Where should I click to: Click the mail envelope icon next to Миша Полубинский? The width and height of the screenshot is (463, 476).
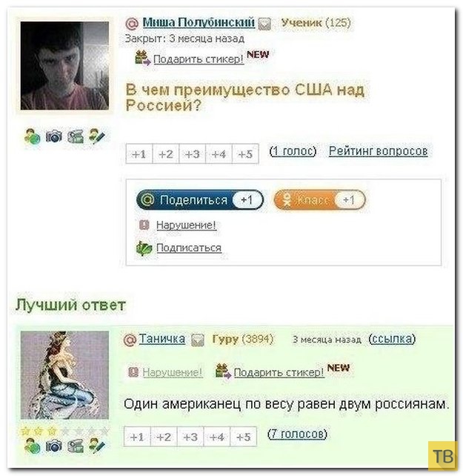point(264,24)
